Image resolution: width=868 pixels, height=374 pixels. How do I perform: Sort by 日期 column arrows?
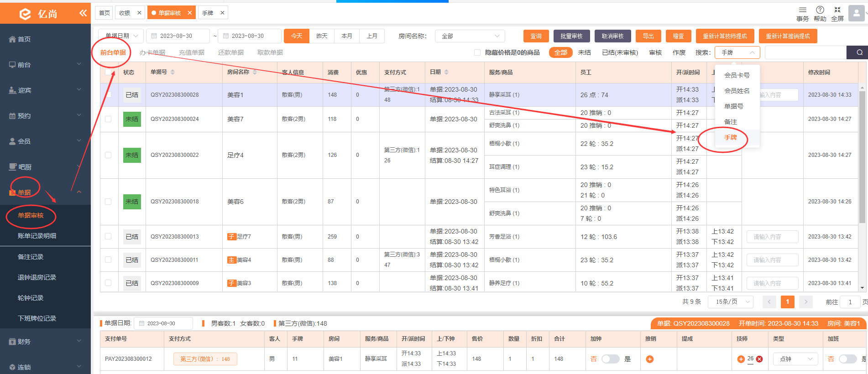pyautogui.click(x=446, y=72)
